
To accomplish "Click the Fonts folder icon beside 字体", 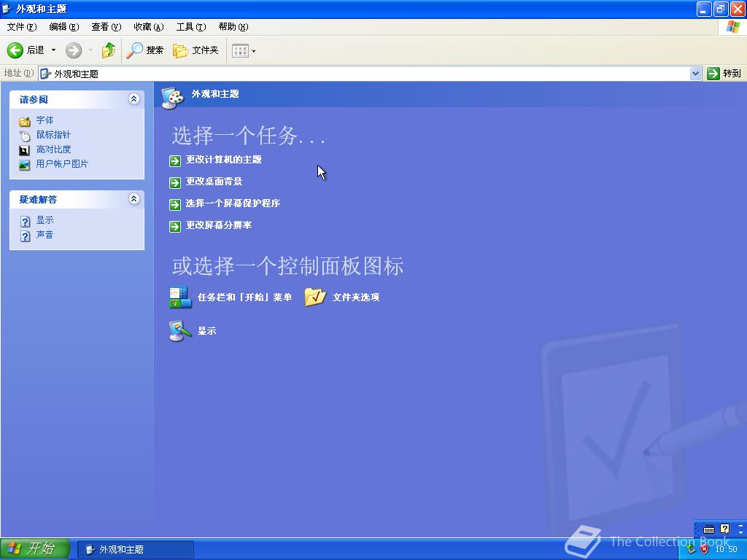I will pos(24,121).
